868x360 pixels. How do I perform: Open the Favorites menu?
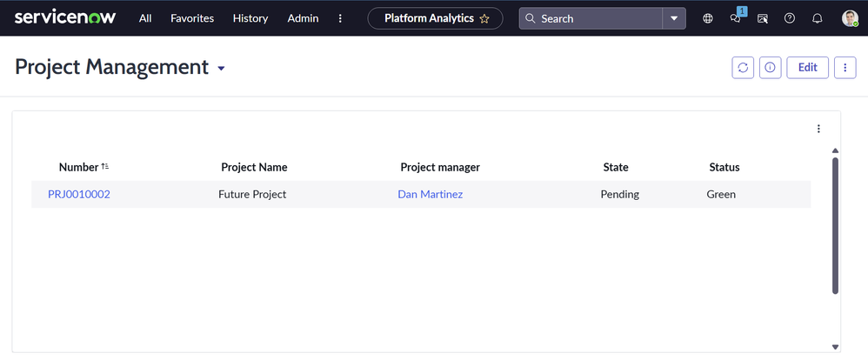pos(192,18)
